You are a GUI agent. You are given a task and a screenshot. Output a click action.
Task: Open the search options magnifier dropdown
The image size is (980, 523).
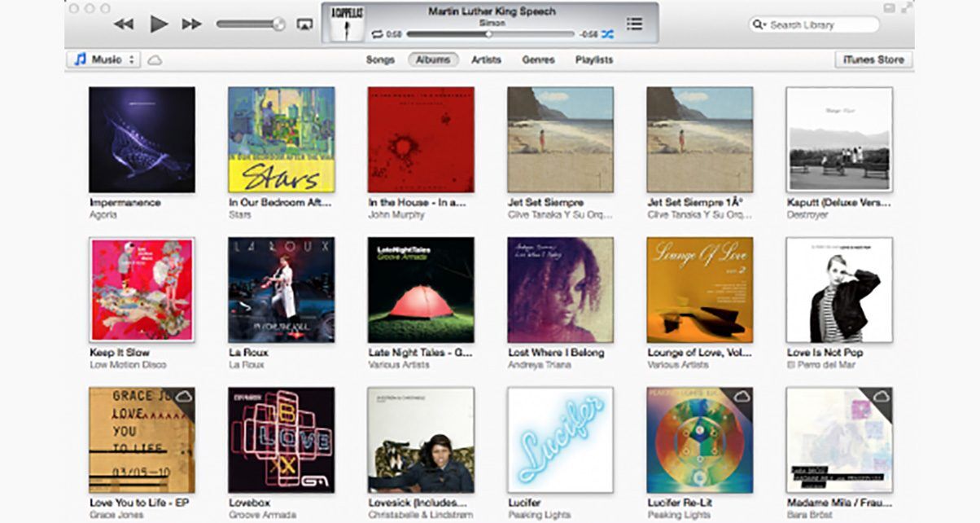[759, 24]
